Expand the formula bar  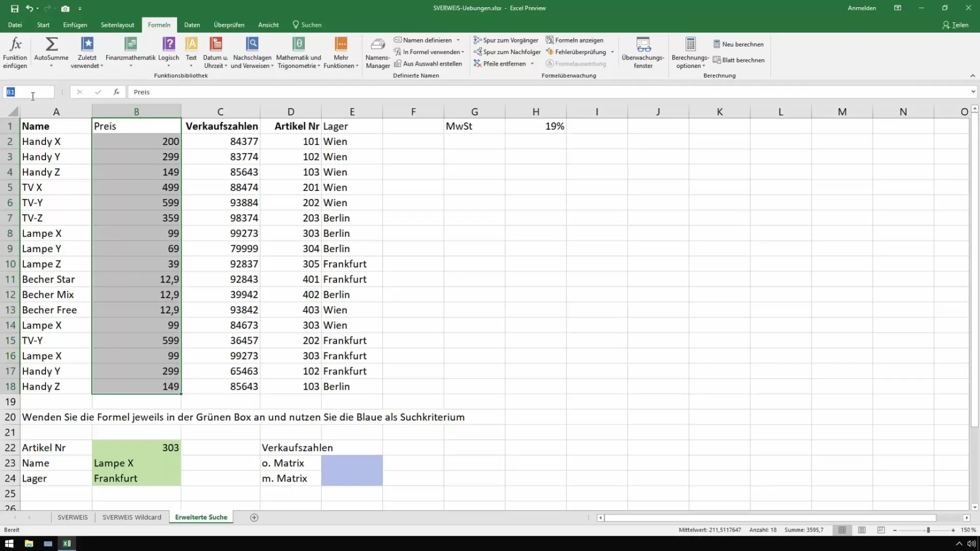point(973,92)
